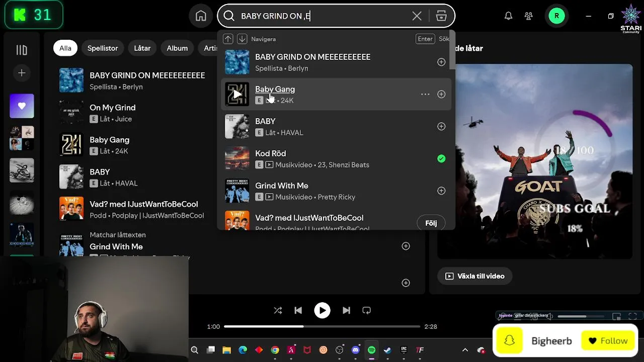Enter fullscreen player view
The width and height of the screenshot is (644, 362).
[x=633, y=316]
